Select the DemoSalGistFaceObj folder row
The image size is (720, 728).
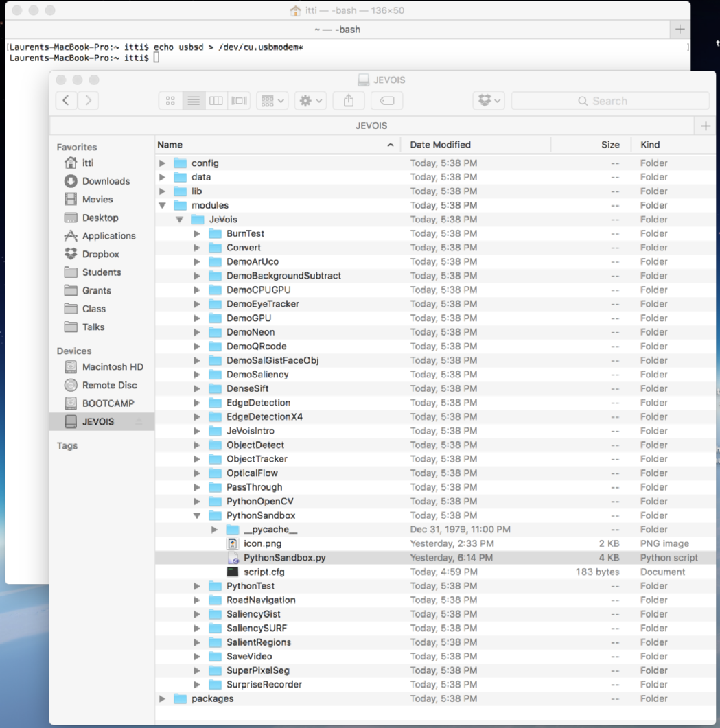click(x=435, y=360)
